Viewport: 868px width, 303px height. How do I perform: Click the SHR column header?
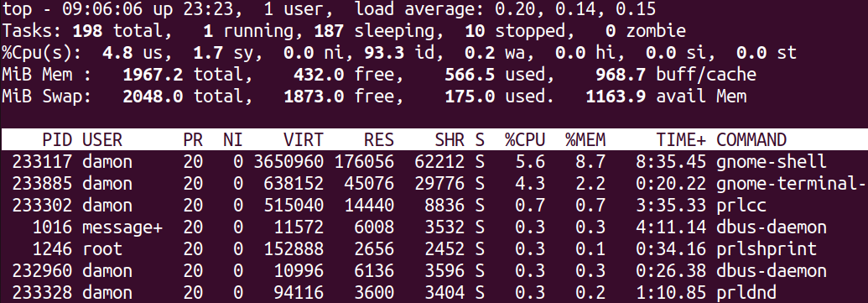[x=449, y=139]
